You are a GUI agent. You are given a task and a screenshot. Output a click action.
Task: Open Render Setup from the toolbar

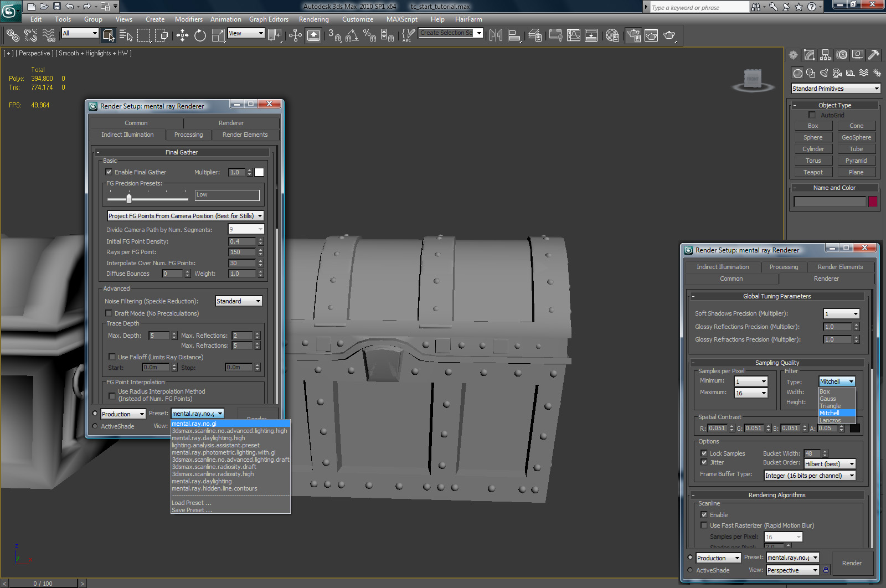[633, 35]
